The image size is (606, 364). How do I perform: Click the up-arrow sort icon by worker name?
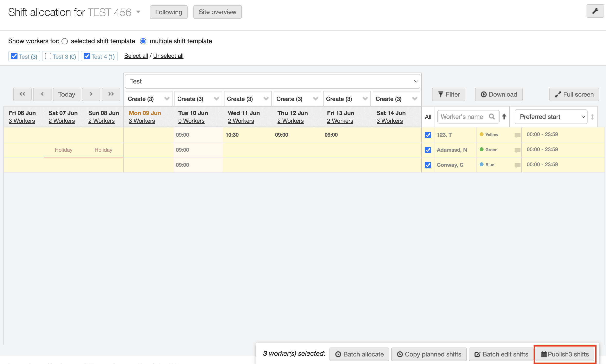click(x=504, y=116)
